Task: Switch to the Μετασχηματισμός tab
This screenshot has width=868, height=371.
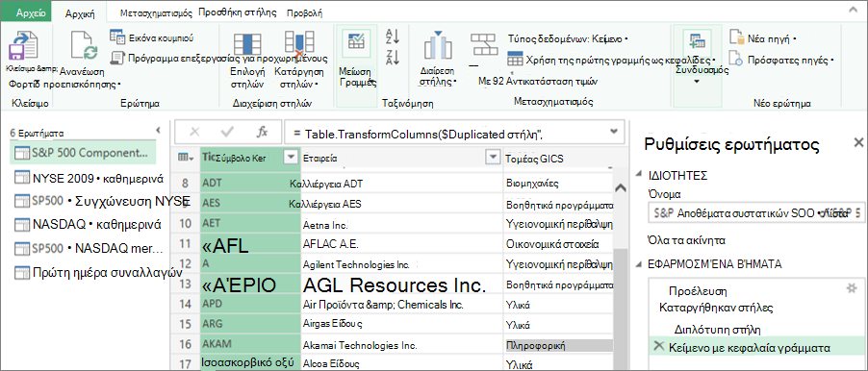Action: coord(156,12)
